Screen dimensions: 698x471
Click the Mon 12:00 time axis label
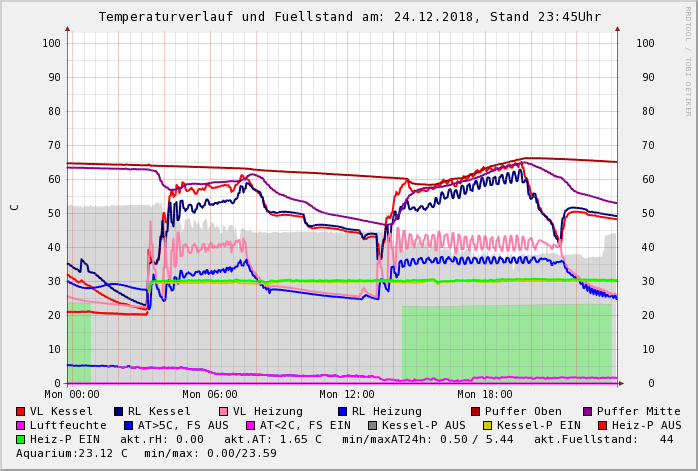tap(347, 395)
